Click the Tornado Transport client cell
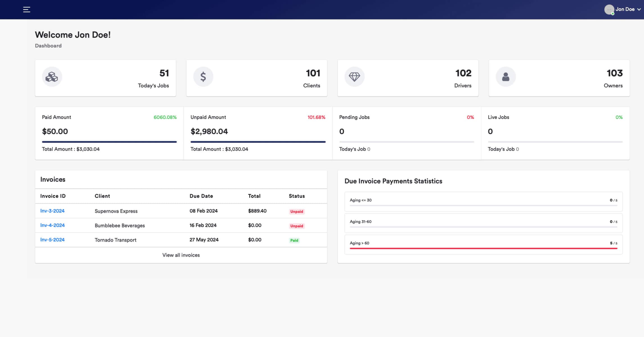644x337 pixels. pyautogui.click(x=116, y=240)
